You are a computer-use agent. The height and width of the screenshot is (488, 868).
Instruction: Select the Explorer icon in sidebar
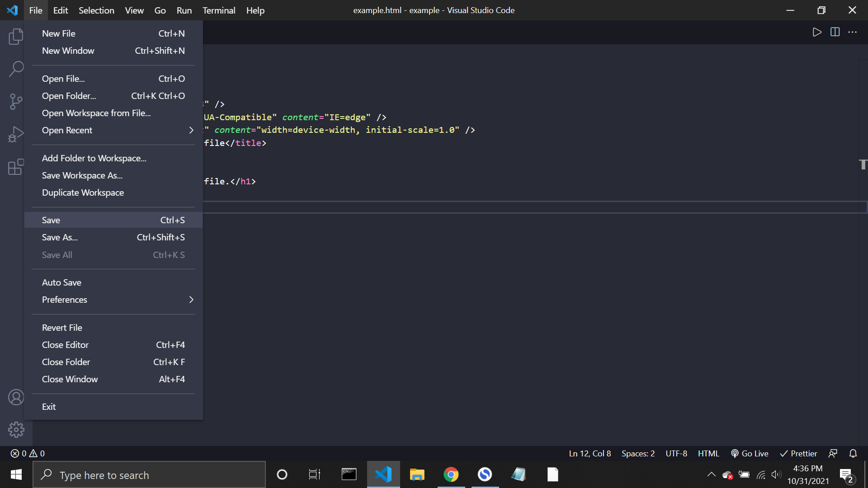15,37
